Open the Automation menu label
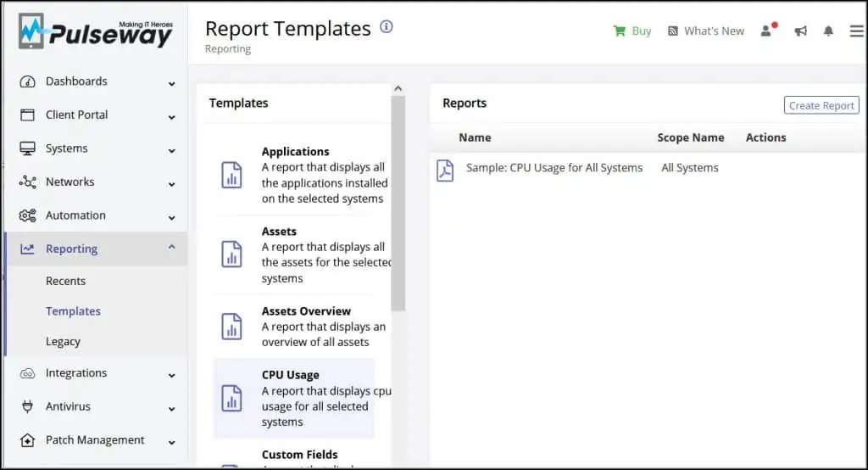This screenshot has width=868, height=470. click(75, 215)
